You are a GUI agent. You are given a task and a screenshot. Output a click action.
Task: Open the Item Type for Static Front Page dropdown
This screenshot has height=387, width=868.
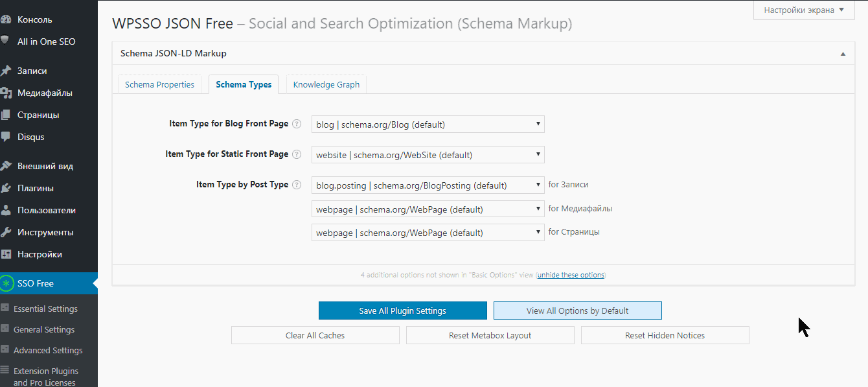[428, 155]
